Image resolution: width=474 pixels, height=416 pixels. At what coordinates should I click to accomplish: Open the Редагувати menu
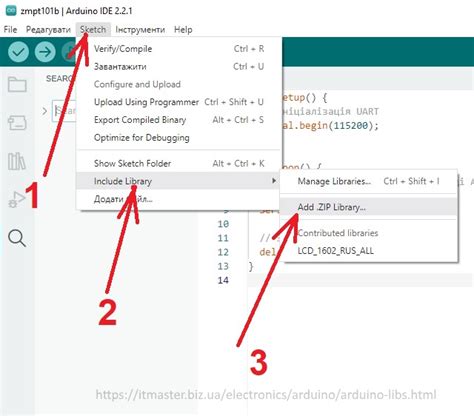[x=48, y=30]
